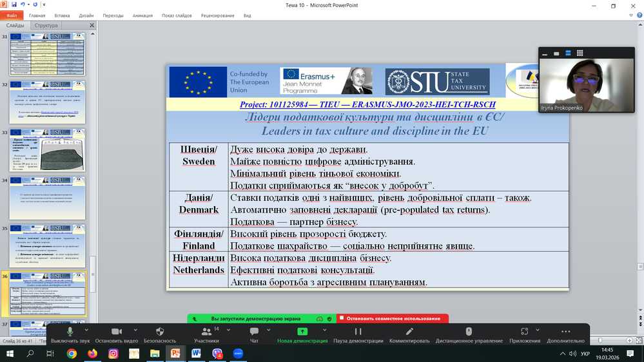
Task: Click Остановить совместное использование button
Action: pos(393,318)
